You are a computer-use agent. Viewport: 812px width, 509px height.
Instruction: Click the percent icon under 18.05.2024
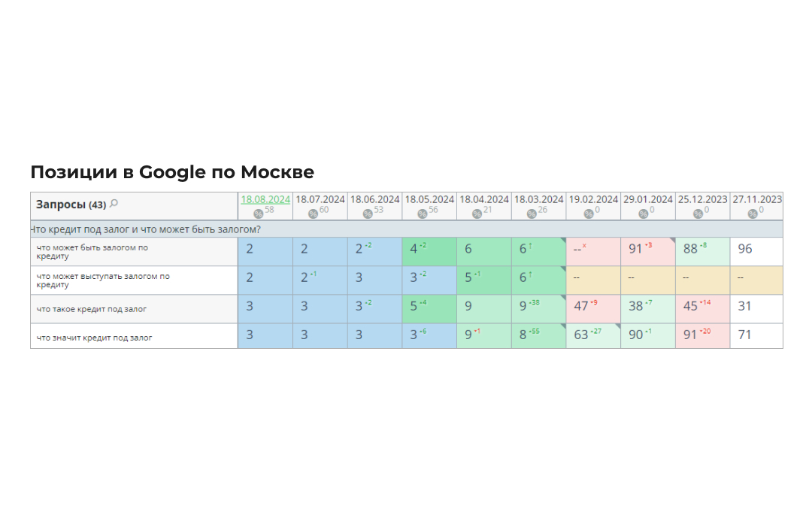point(423,214)
